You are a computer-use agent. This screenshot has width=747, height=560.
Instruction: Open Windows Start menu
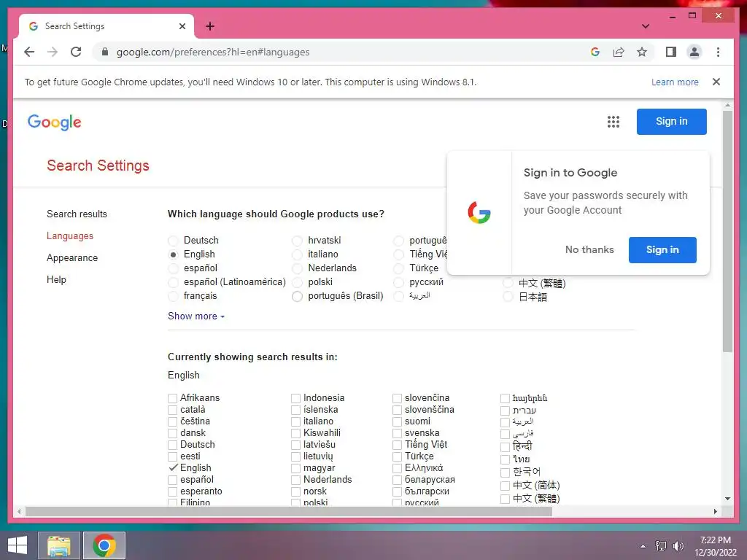click(18, 545)
